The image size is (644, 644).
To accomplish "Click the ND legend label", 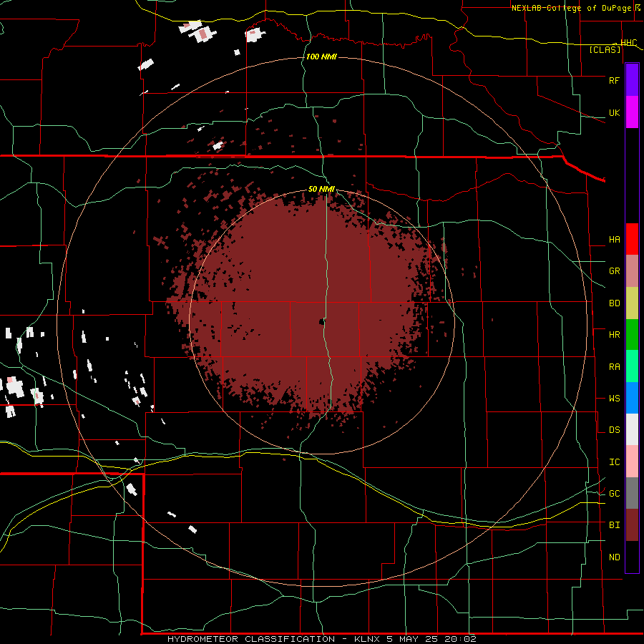I will [614, 557].
